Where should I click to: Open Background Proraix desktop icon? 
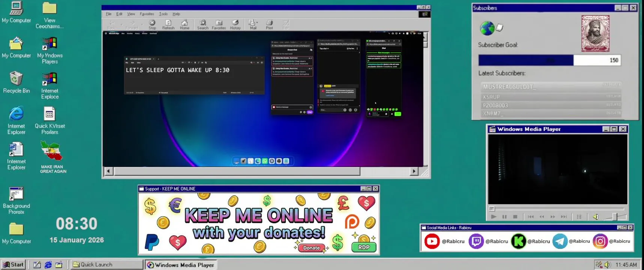[16, 201]
